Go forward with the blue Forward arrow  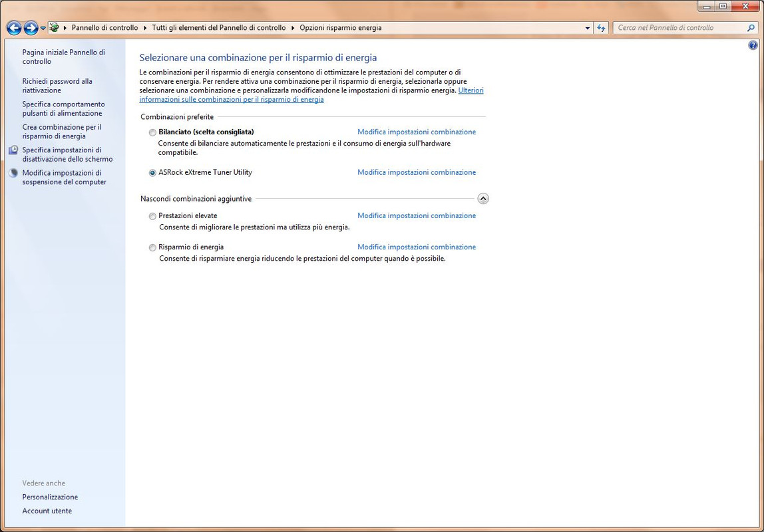tap(31, 28)
